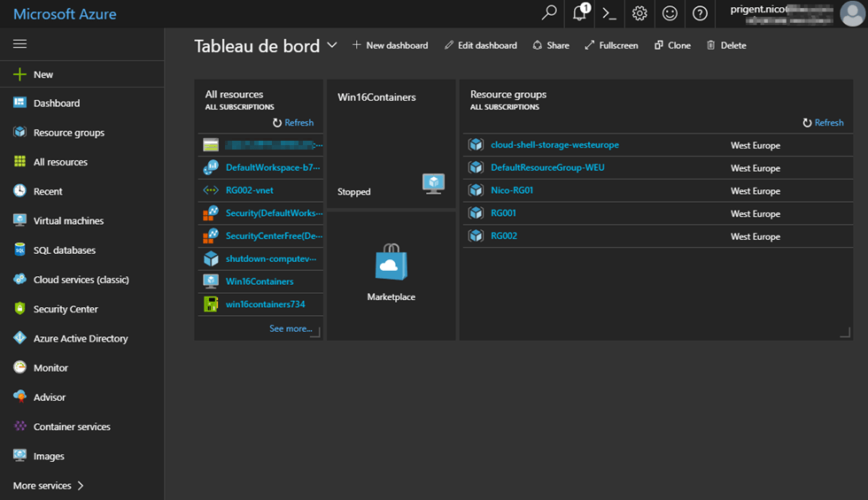The height and width of the screenshot is (500, 868).
Task: Open portal settings gear
Action: [639, 13]
